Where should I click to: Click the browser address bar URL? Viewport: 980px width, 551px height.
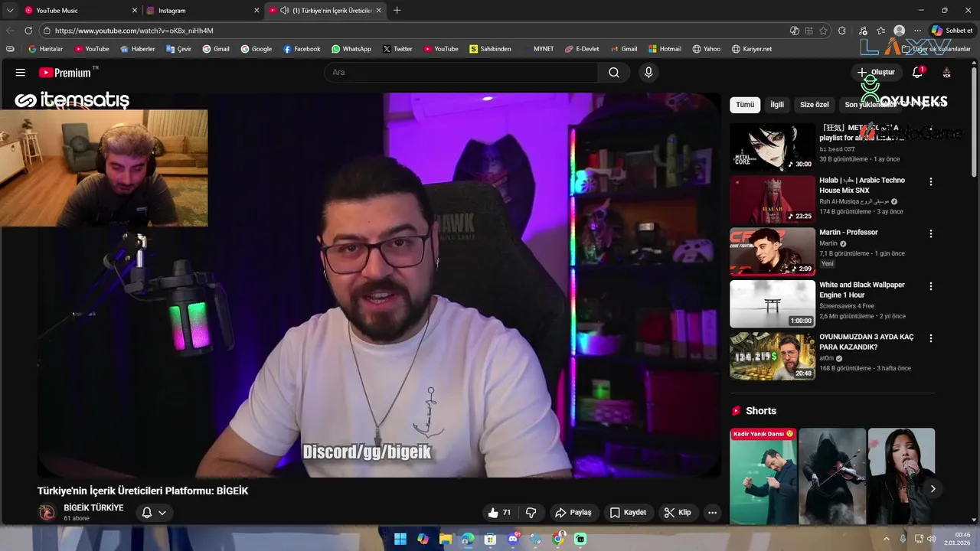(134, 31)
